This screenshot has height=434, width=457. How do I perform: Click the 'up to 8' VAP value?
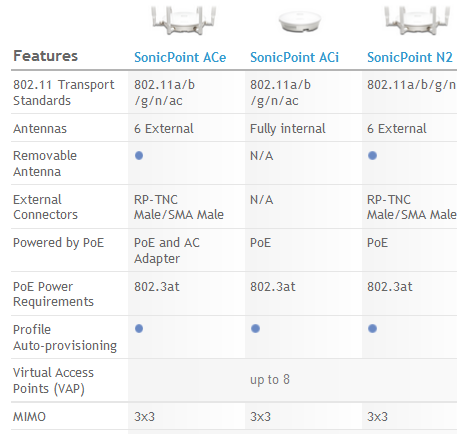click(x=270, y=380)
